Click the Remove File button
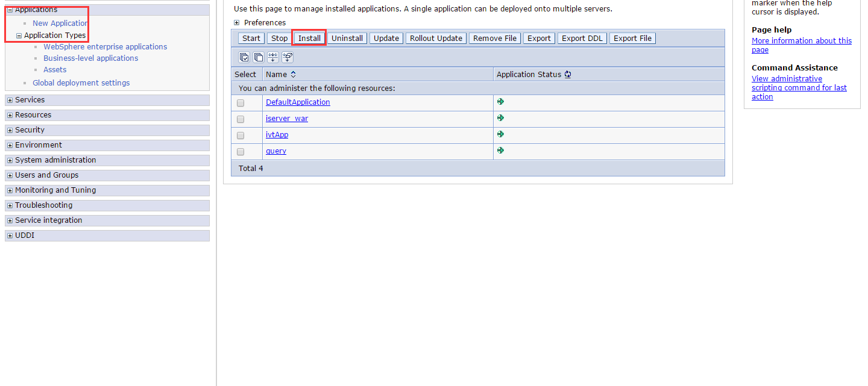This screenshot has width=868, height=386. coord(495,38)
